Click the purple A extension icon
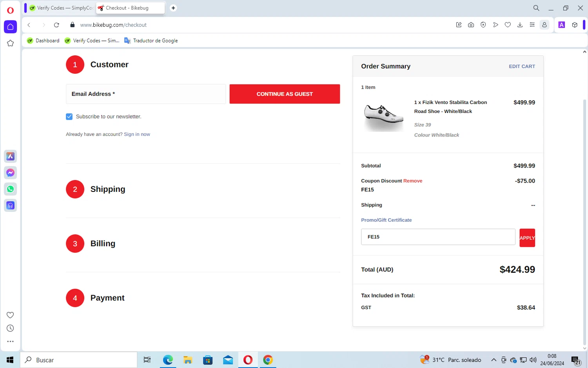The width and height of the screenshot is (588, 368). pyautogui.click(x=562, y=25)
